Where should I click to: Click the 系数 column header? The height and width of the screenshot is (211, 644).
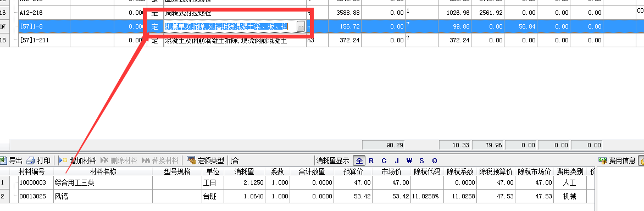pyautogui.click(x=278, y=171)
